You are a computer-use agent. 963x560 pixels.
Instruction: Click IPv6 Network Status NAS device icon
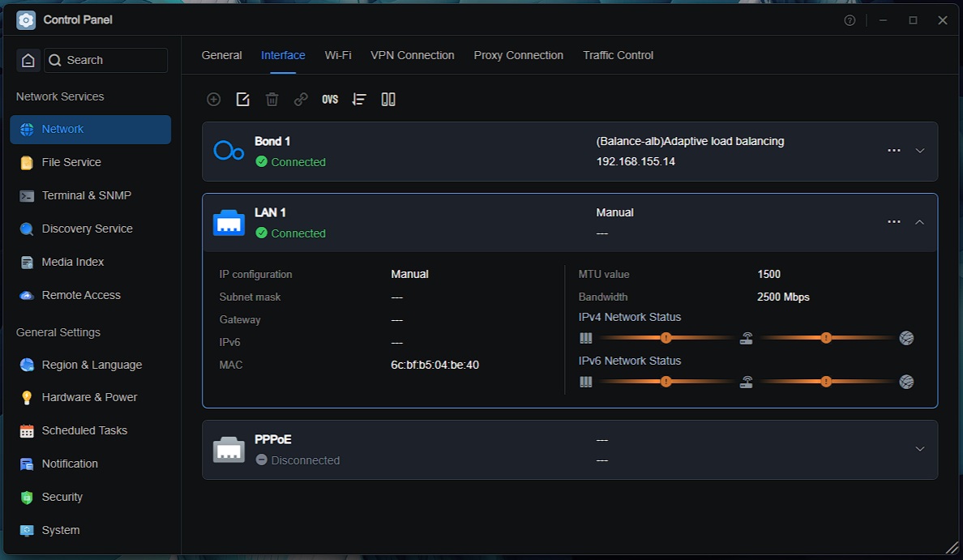tap(586, 382)
